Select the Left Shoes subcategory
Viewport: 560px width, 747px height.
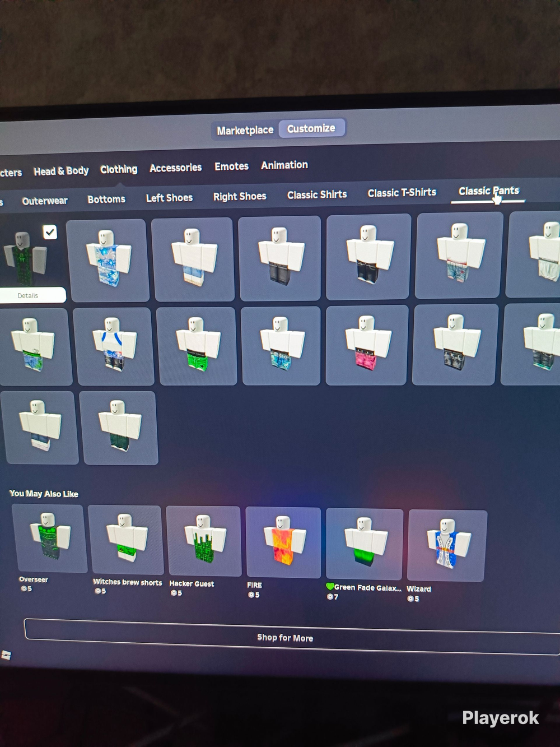tap(169, 198)
